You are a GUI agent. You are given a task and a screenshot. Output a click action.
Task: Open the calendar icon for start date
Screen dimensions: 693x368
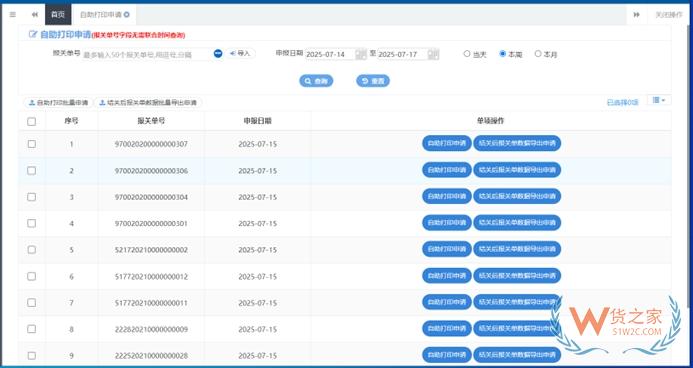click(361, 54)
